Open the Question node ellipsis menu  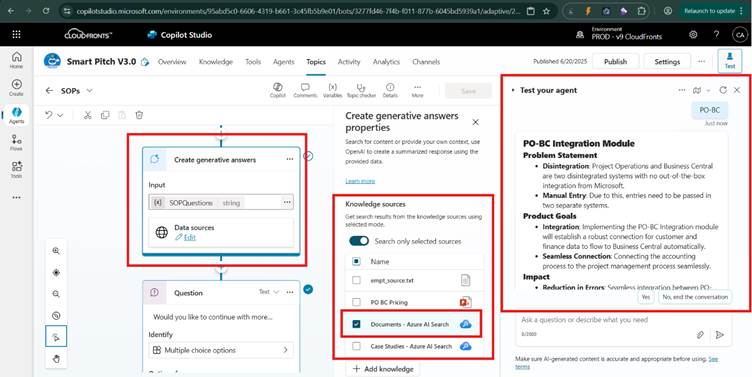click(x=290, y=292)
